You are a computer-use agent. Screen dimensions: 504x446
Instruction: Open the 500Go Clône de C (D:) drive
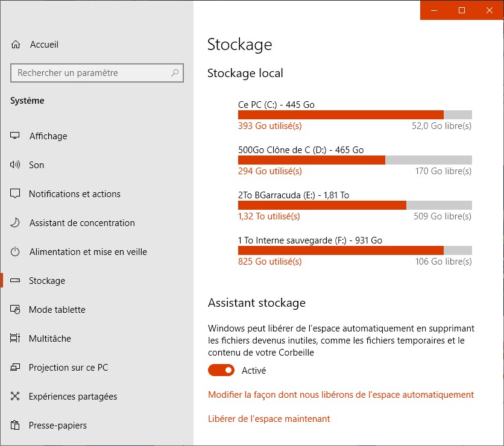pyautogui.click(x=354, y=160)
